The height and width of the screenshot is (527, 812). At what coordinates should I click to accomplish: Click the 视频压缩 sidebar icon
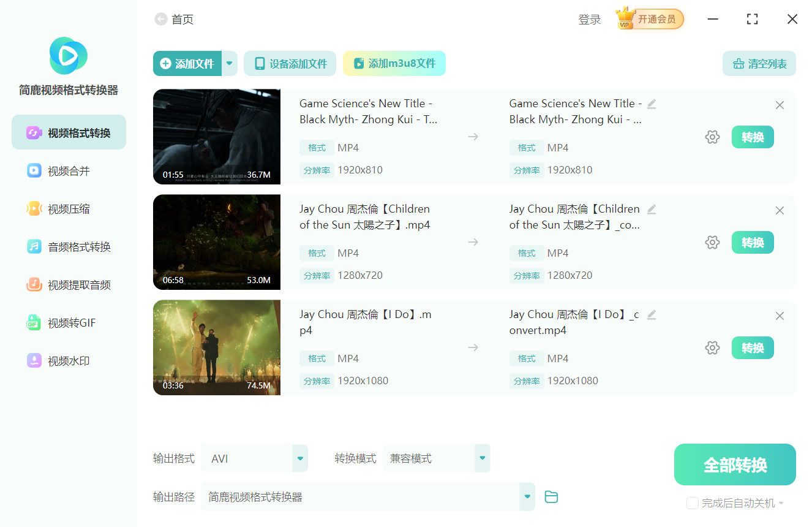pyautogui.click(x=34, y=208)
